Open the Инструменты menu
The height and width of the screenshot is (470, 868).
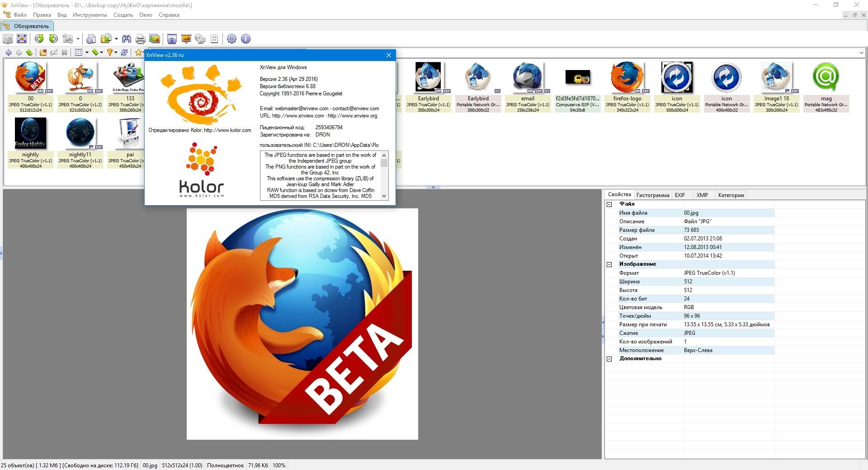click(x=90, y=15)
